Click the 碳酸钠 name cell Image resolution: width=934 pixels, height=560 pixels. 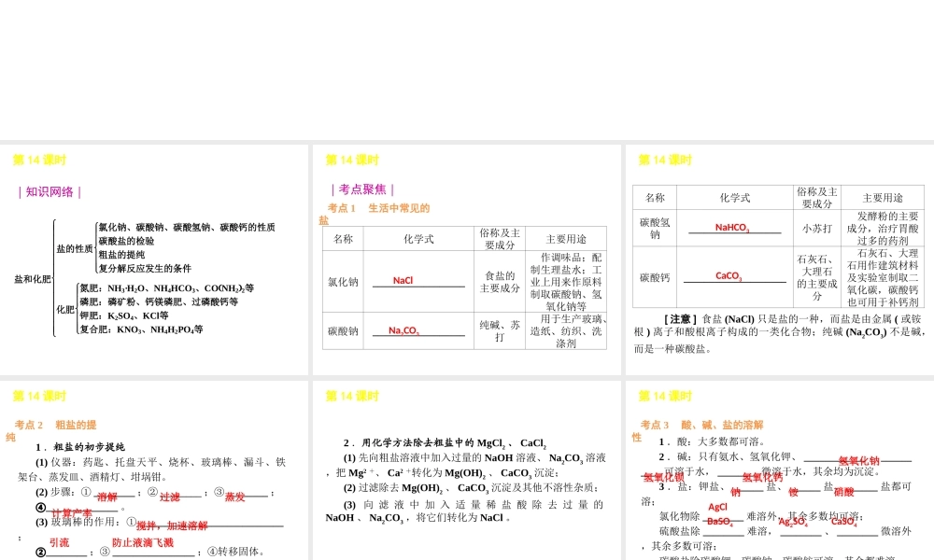pyautogui.click(x=343, y=331)
